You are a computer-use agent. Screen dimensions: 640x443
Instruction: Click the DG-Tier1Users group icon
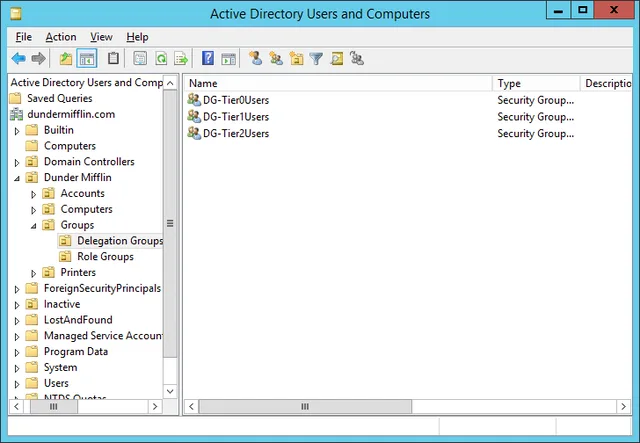click(194, 116)
